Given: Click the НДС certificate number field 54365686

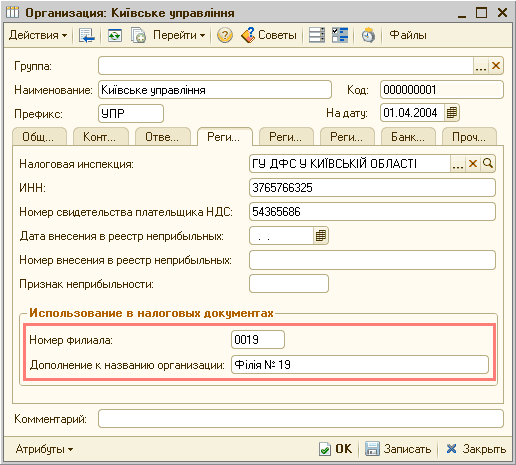Looking at the screenshot, I should (x=372, y=212).
